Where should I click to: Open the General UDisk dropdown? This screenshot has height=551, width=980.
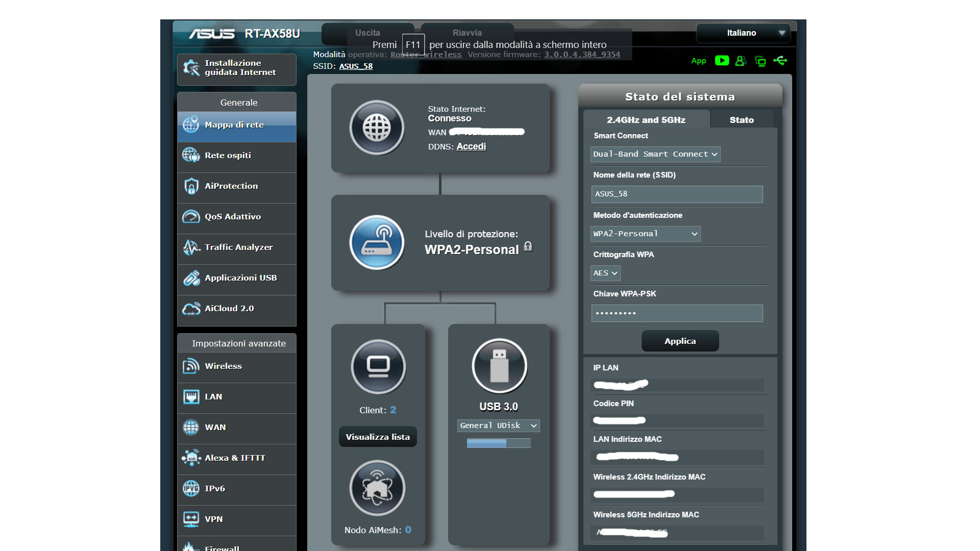point(499,425)
